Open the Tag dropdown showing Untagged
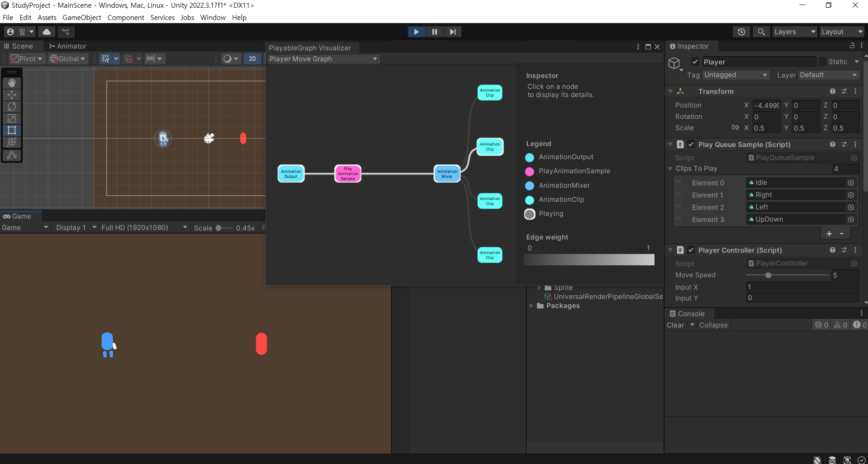 point(736,75)
